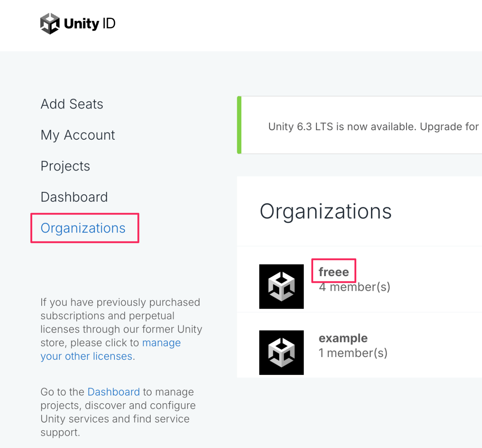Open the My Account page
482x448 pixels.
click(x=78, y=135)
